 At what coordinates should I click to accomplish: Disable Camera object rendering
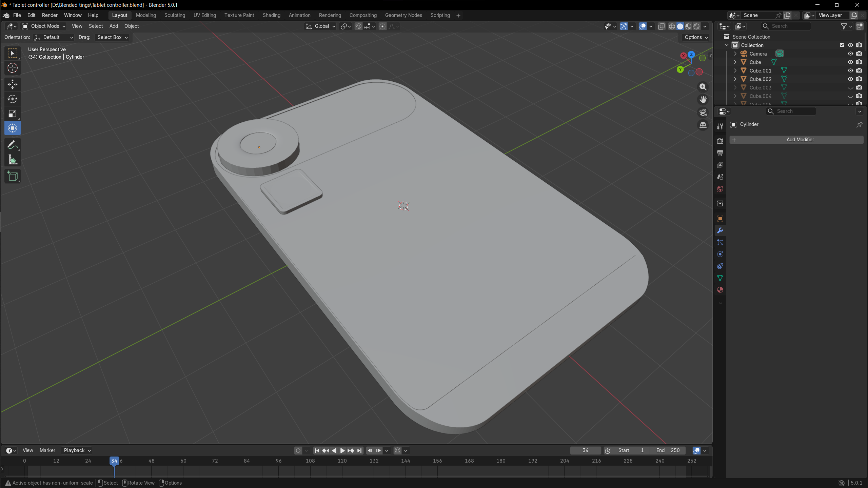[x=859, y=54]
